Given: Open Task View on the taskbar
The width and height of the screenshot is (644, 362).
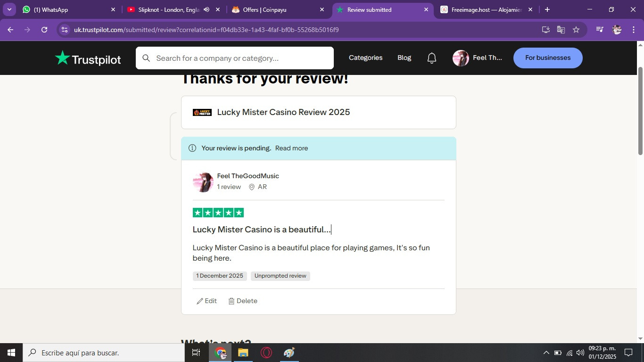Looking at the screenshot, I should coord(196,353).
